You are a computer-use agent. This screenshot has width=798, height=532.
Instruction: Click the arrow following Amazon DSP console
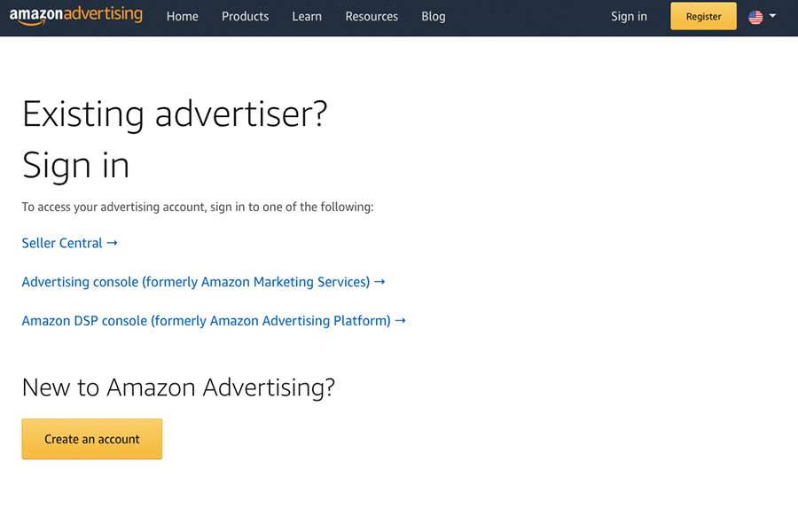pyautogui.click(x=401, y=321)
